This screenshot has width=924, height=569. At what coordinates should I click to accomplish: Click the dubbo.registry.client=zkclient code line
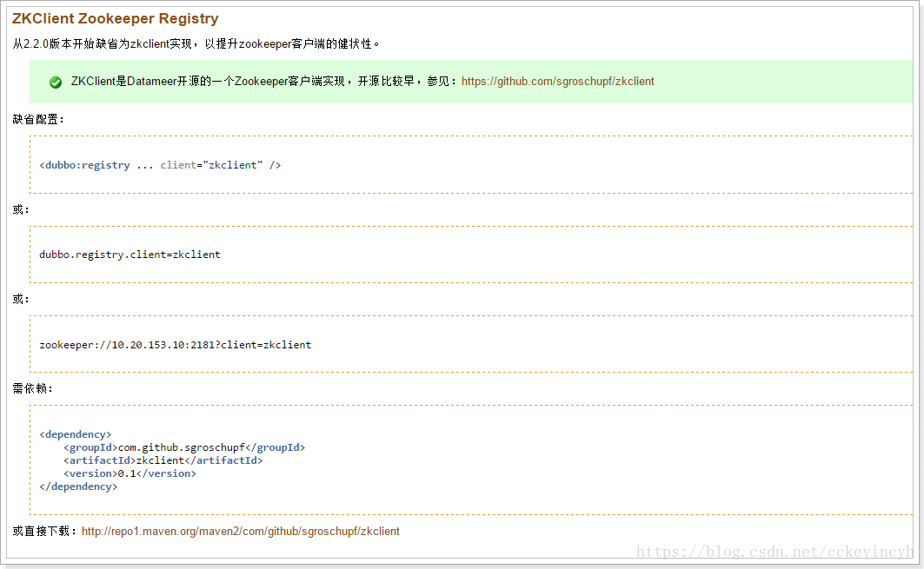click(130, 255)
